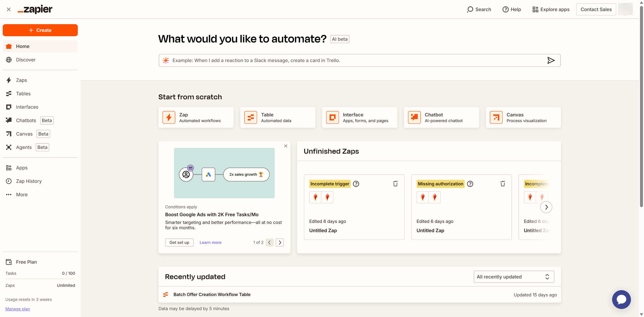Click the Search magnifier icon in the header
This screenshot has height=317, width=644.
coord(470,10)
